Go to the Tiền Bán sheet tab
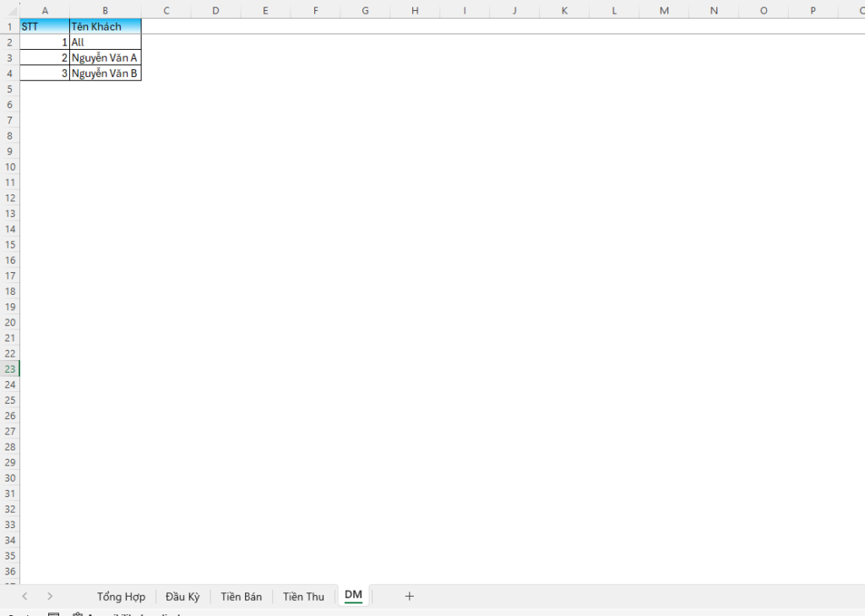865x616 pixels. click(241, 597)
